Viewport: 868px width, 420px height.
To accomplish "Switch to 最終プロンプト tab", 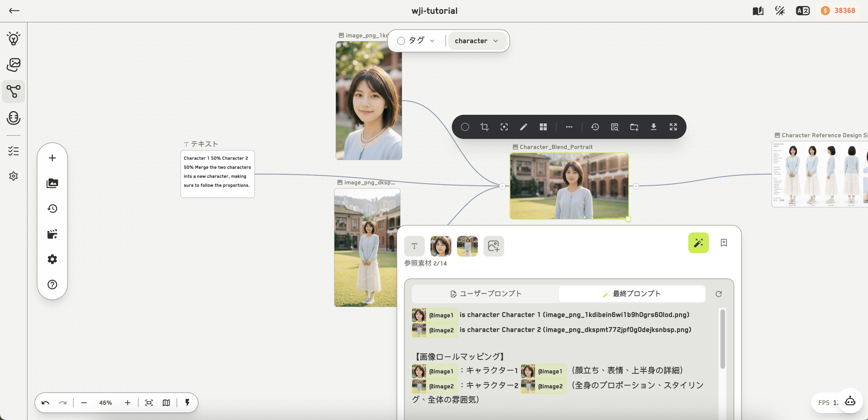I will [632, 294].
